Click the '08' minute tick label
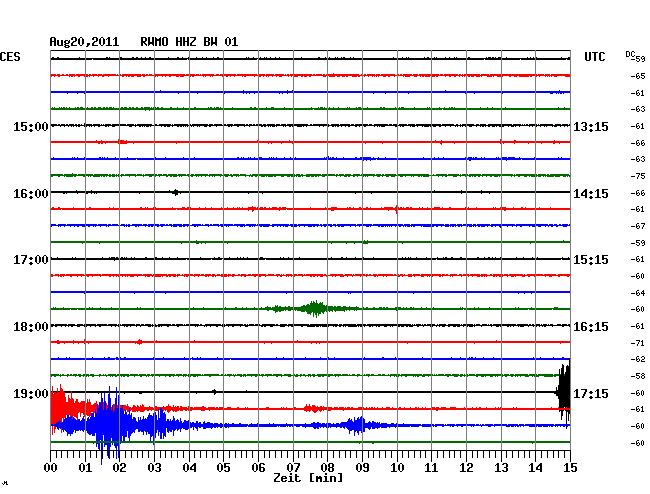 (x=327, y=467)
